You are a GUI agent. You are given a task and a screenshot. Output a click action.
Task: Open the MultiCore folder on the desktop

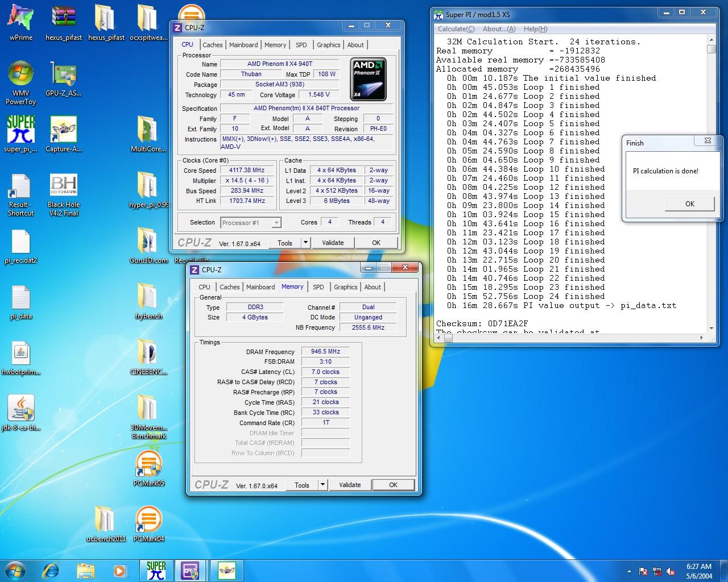(148, 134)
